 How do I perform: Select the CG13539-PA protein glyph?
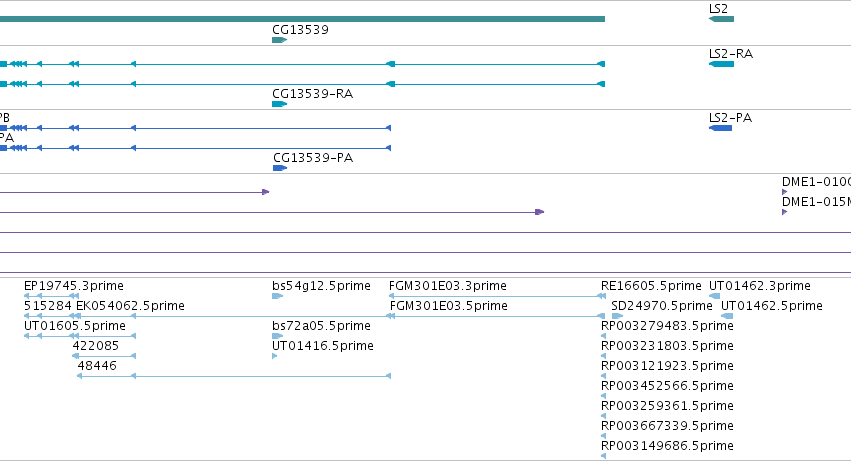pyautogui.click(x=280, y=168)
